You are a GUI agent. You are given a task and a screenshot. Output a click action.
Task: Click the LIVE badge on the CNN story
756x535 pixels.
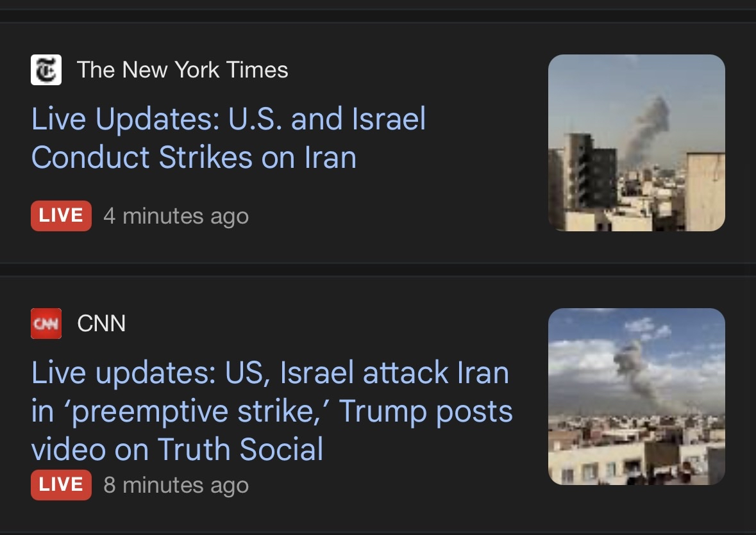coord(61,485)
